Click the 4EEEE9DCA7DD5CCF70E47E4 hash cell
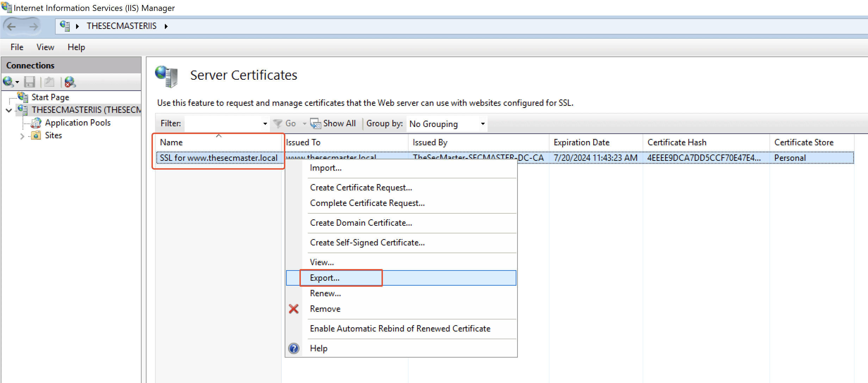 pos(704,158)
